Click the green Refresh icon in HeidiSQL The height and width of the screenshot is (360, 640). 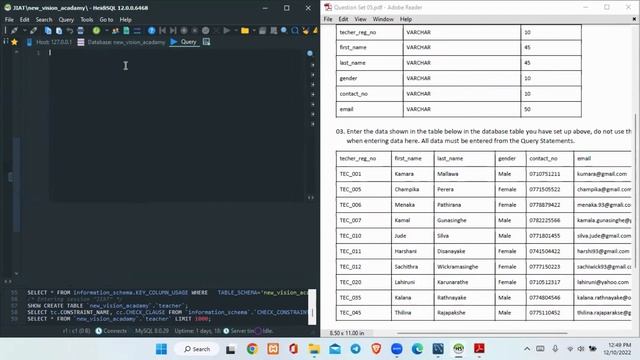point(96,31)
